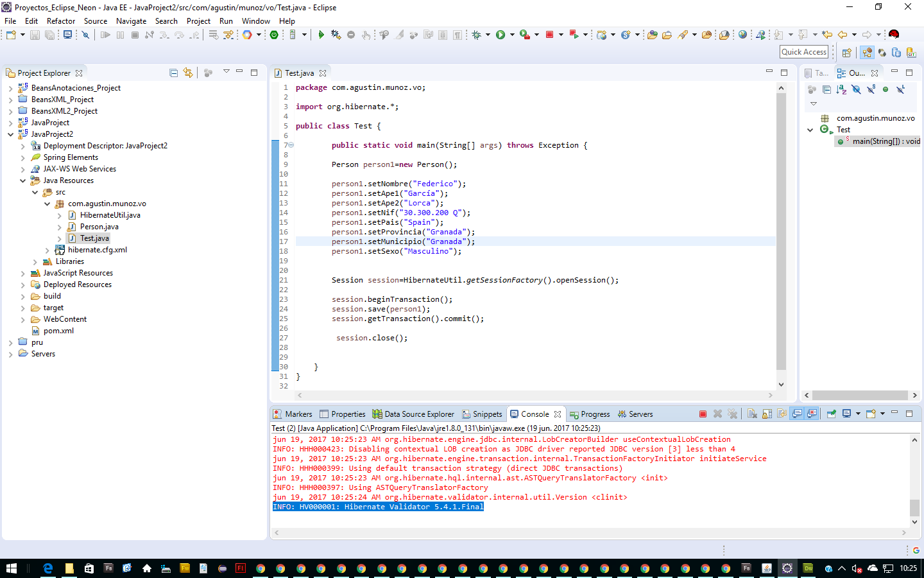Click the Pin Console icon
Viewport: 924px width, 578px height.
[831, 414]
